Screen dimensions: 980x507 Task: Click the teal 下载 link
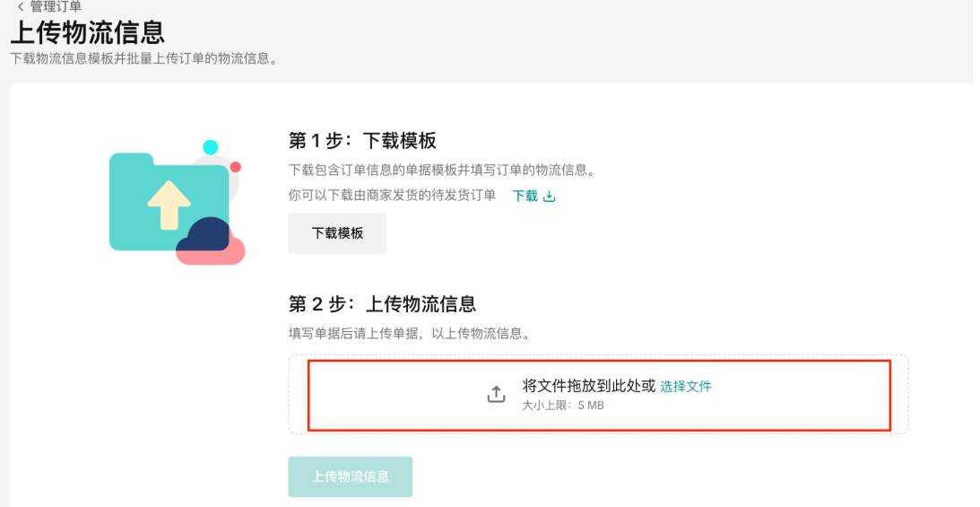(525, 196)
